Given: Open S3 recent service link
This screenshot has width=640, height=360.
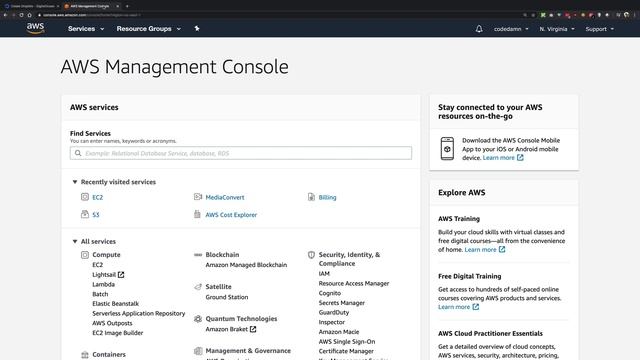Looking at the screenshot, I should pos(96,215).
